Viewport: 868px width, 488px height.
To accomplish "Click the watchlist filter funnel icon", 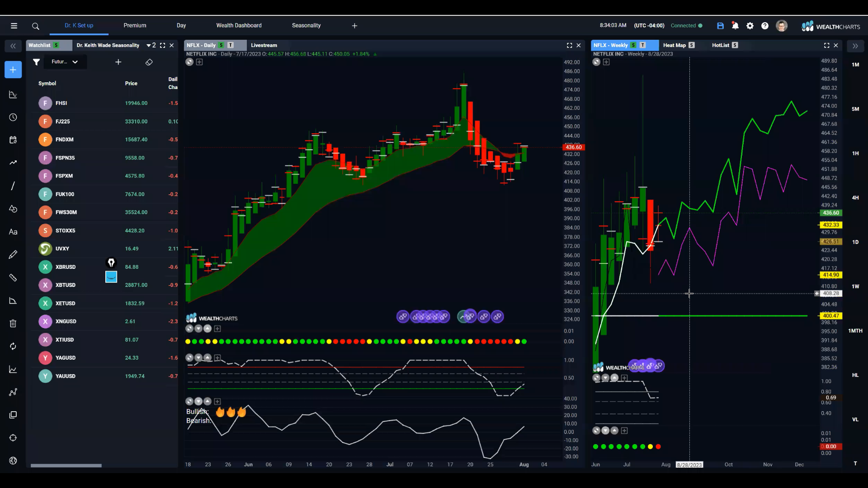I will pos(36,62).
